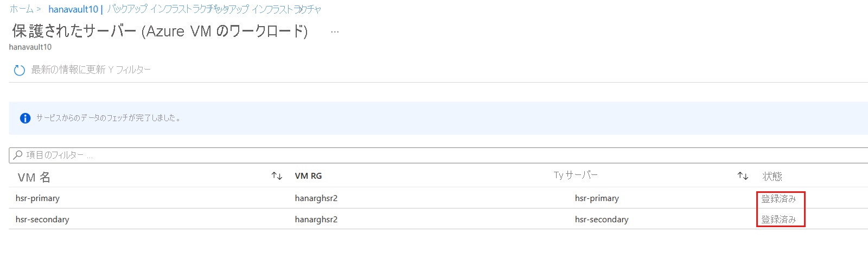Click 最新の情報に更新 refresh button
The height and width of the screenshot is (263, 868).
[x=68, y=70]
